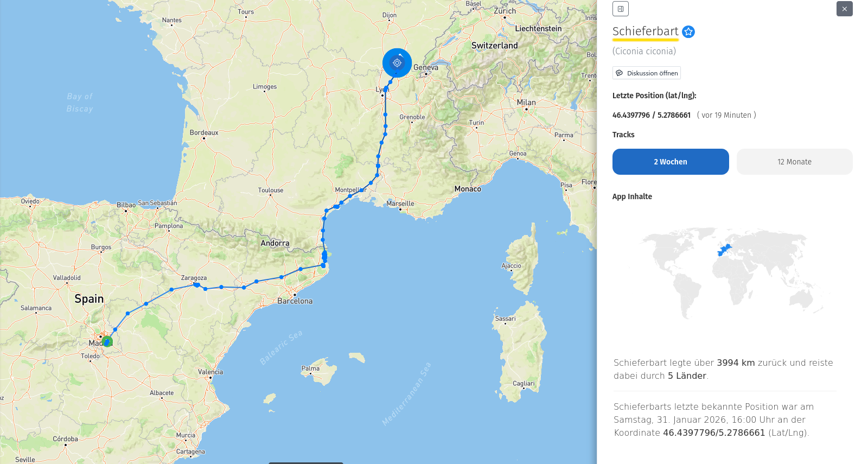Click the Marseille city marker on map

400,209
